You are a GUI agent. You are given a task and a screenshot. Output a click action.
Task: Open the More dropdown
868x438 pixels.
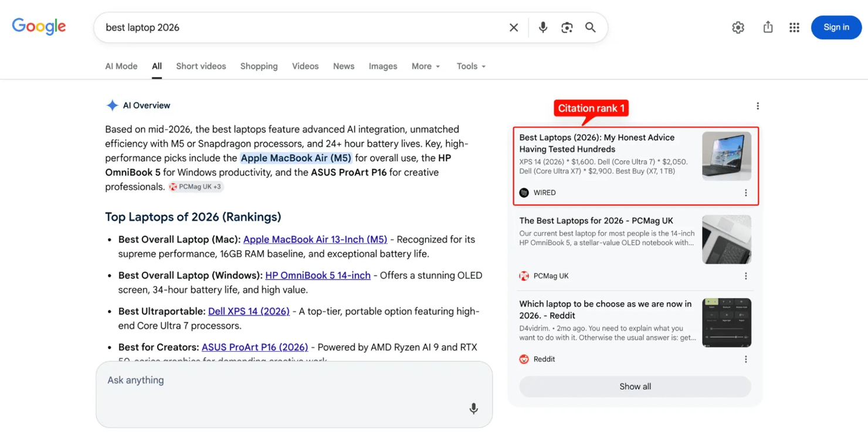[426, 66]
